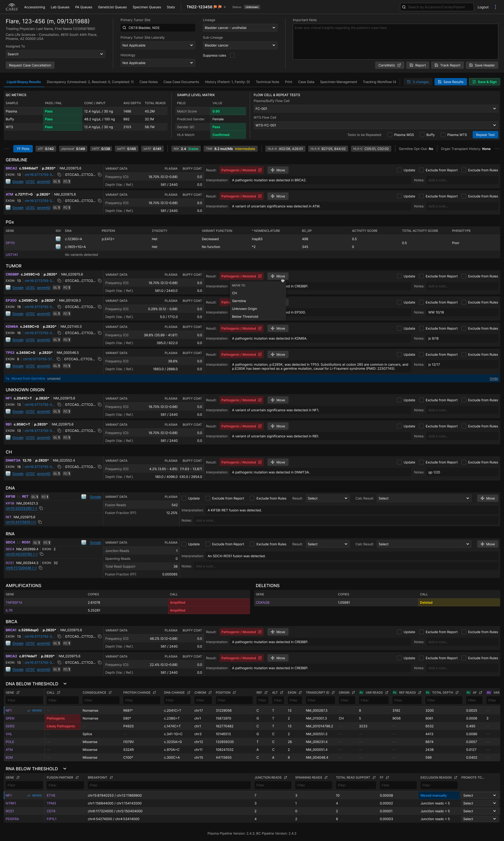Image resolution: width=504 pixels, height=841 pixels.
Task: Toggle the Suppress rules checkbox
Action: click(x=232, y=55)
